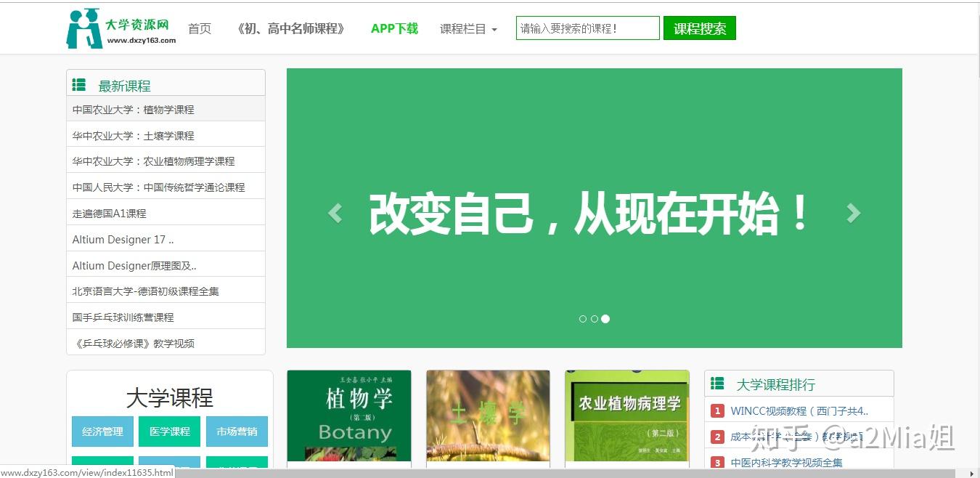Open the 中医内科学教学视频全集 ranking link

tap(787, 463)
